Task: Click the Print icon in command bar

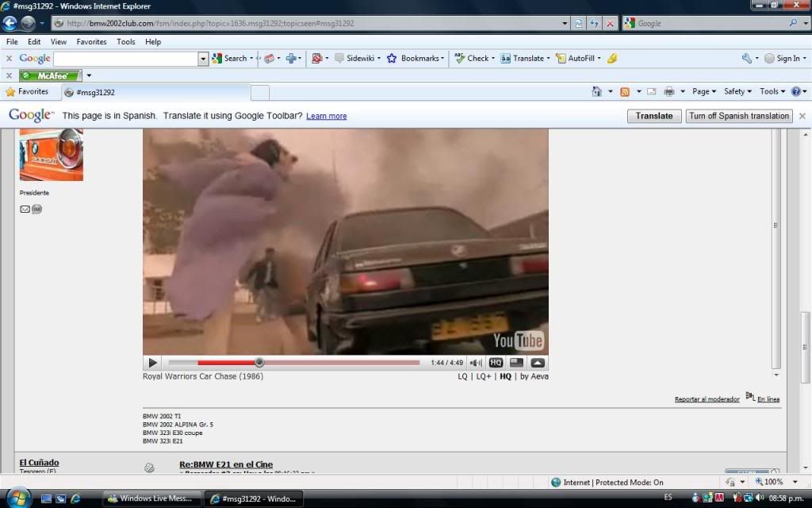Action: coord(669,92)
